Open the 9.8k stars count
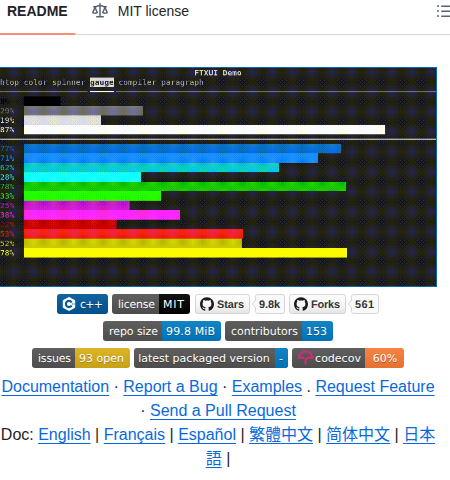 coord(270,304)
